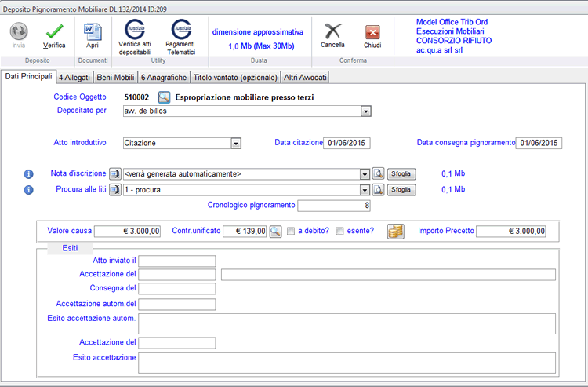The width and height of the screenshot is (588, 387).
Task: Tick the 'esente?' checkbox
Action: pos(339,232)
